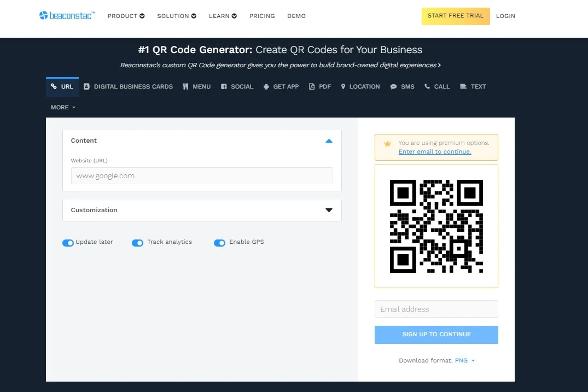The image size is (588, 392).
Task: Go to the PRICING page
Action: click(x=262, y=16)
